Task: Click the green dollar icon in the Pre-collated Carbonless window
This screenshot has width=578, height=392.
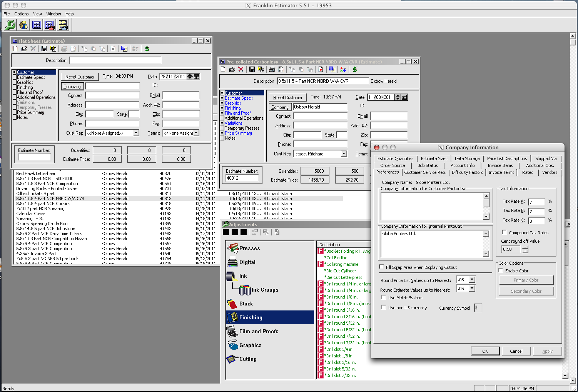Action: tap(355, 70)
